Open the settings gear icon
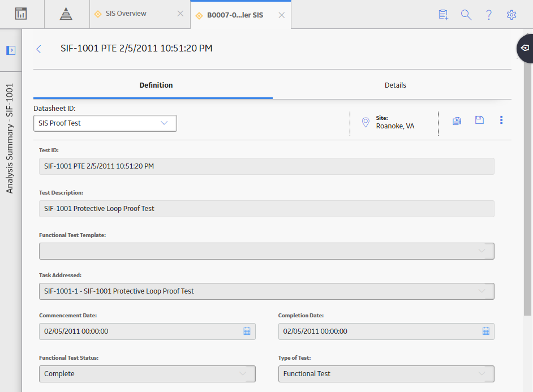533x392 pixels. (511, 15)
